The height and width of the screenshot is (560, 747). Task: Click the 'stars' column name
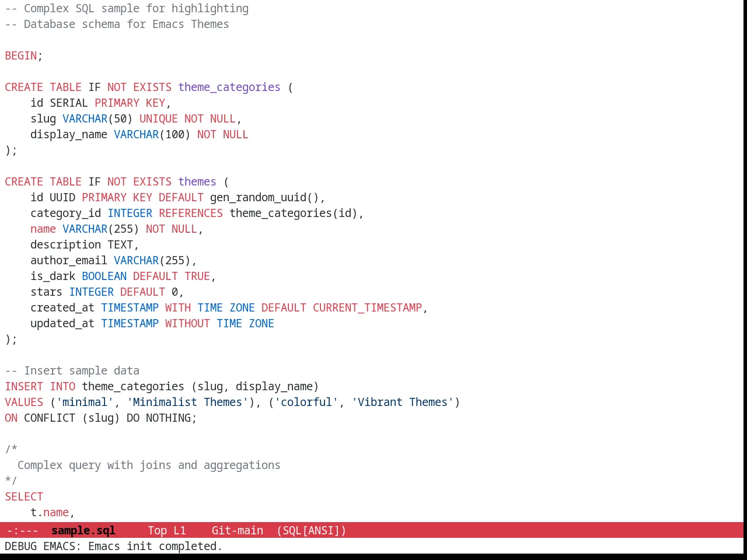(47, 292)
